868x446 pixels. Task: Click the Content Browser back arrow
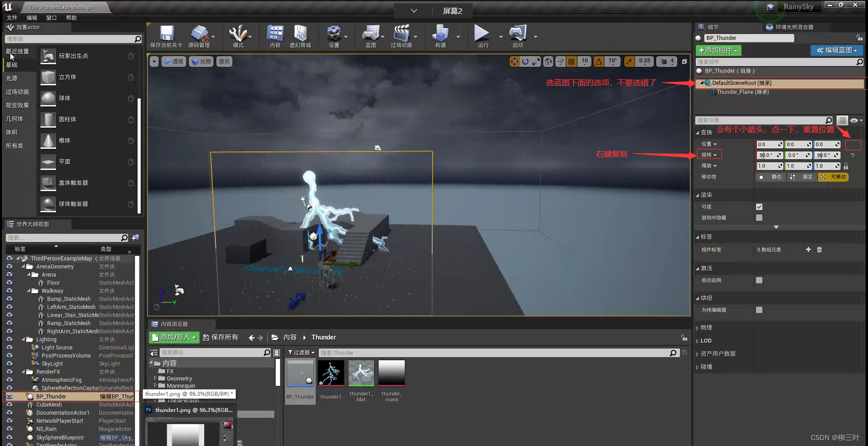pos(252,338)
